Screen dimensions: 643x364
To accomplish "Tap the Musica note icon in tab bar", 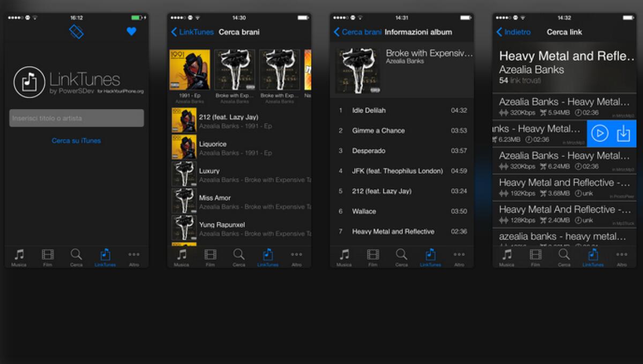I will [x=19, y=255].
